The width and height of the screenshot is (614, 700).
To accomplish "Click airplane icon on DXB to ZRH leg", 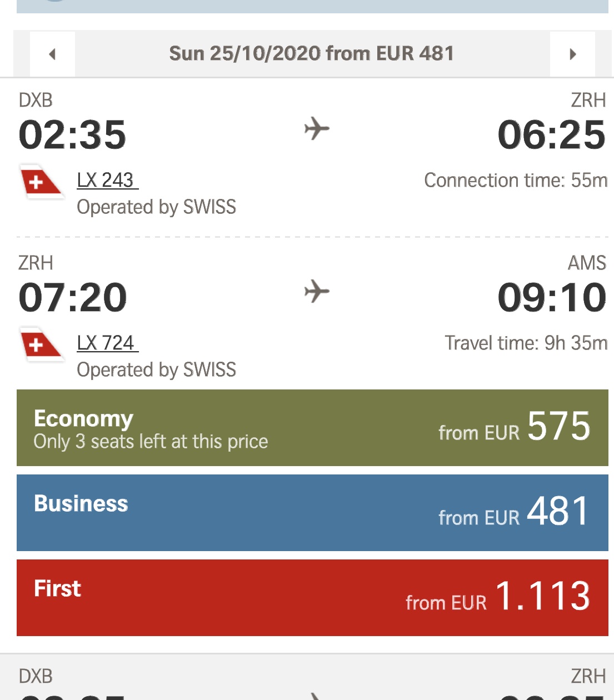I will tap(317, 129).
